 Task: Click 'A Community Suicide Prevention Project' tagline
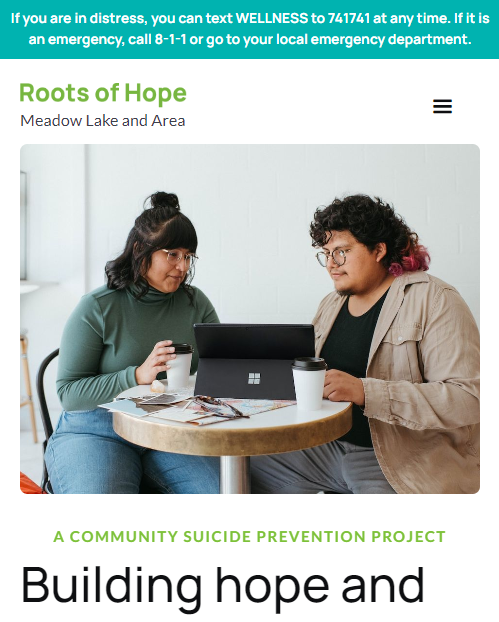[x=250, y=536]
